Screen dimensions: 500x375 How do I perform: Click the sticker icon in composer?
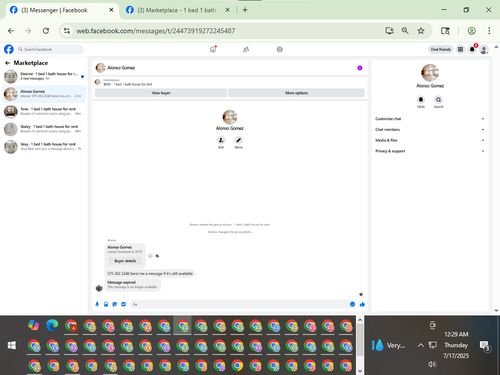tap(115, 304)
